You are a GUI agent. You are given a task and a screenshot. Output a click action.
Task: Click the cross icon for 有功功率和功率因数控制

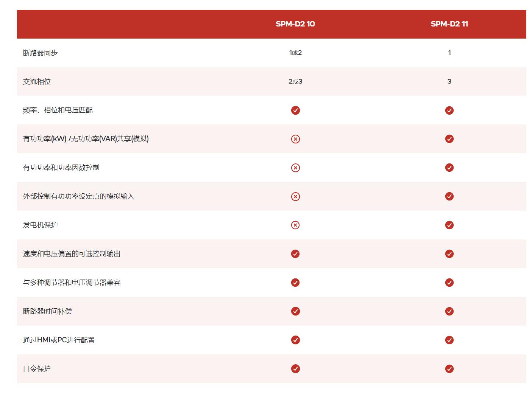295,168
